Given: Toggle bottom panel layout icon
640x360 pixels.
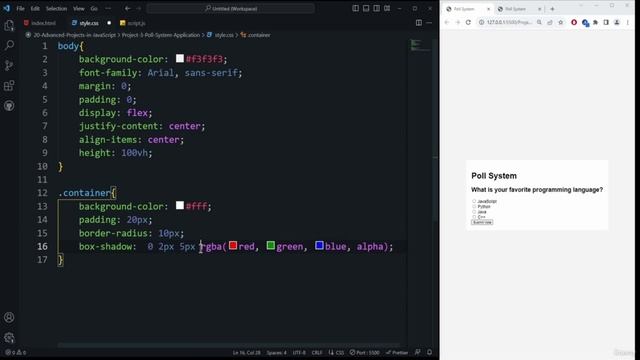Looking at the screenshot, I should tap(366, 8).
